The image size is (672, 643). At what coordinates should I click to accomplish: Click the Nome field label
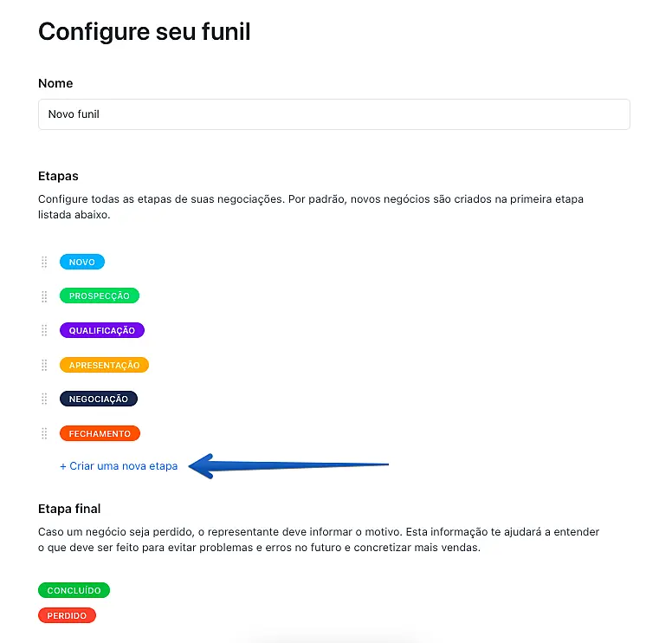[x=55, y=83]
